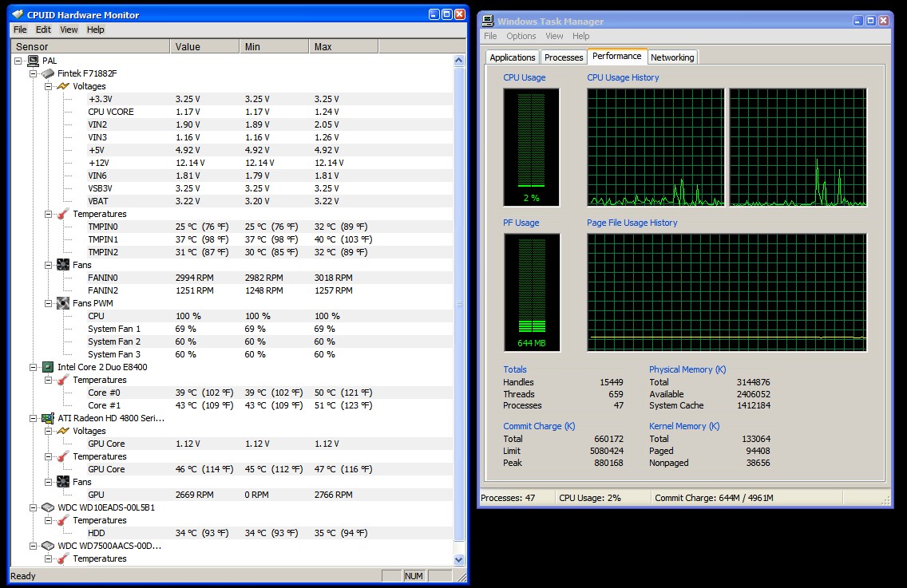This screenshot has width=907, height=588.
Task: Click the scroll up arrow in Hardware Monitor
Action: click(459, 61)
